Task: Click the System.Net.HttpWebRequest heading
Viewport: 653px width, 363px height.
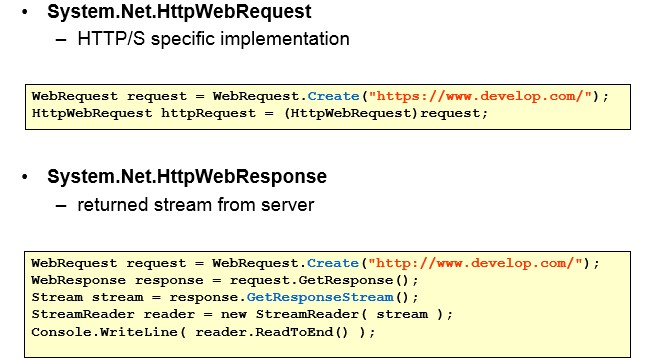Action: tap(179, 12)
